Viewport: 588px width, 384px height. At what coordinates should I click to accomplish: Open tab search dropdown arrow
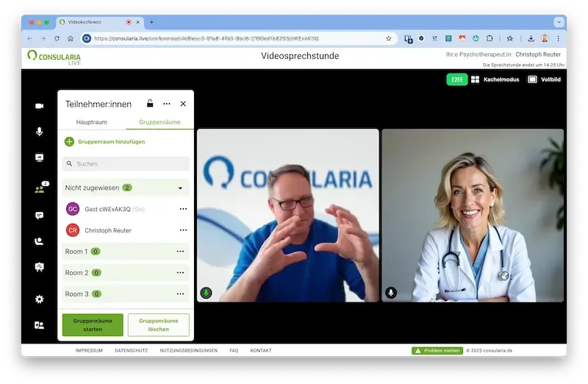coord(559,22)
